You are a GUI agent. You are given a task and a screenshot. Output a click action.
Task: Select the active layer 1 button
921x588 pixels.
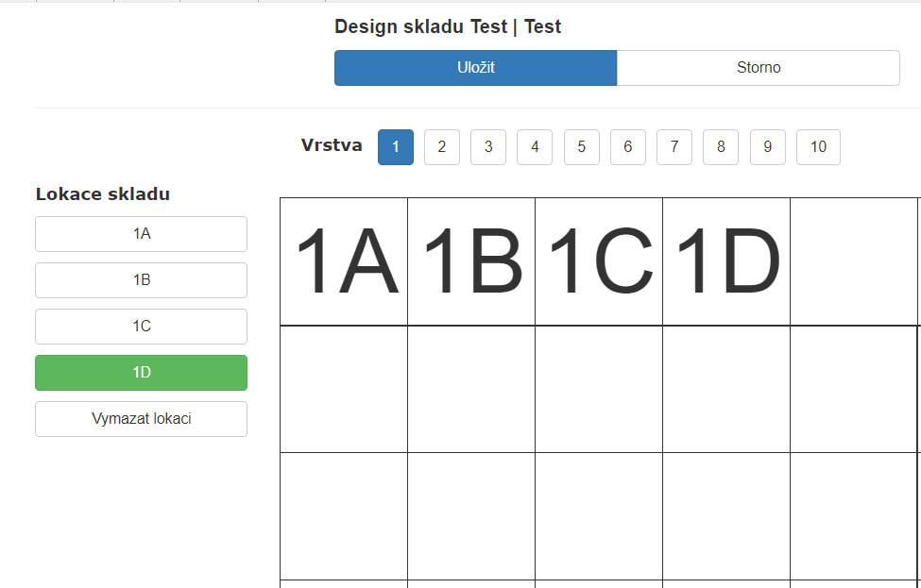point(396,147)
